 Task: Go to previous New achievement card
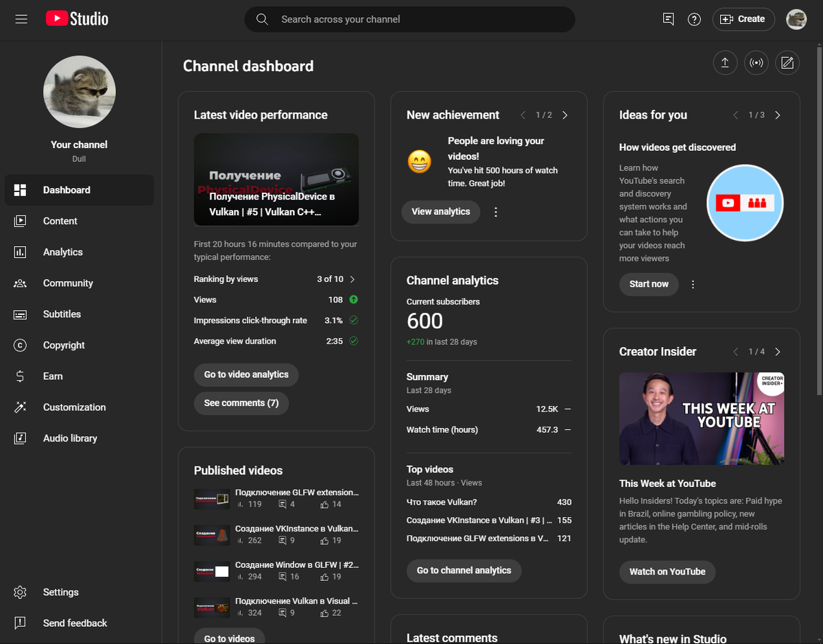pyautogui.click(x=523, y=115)
